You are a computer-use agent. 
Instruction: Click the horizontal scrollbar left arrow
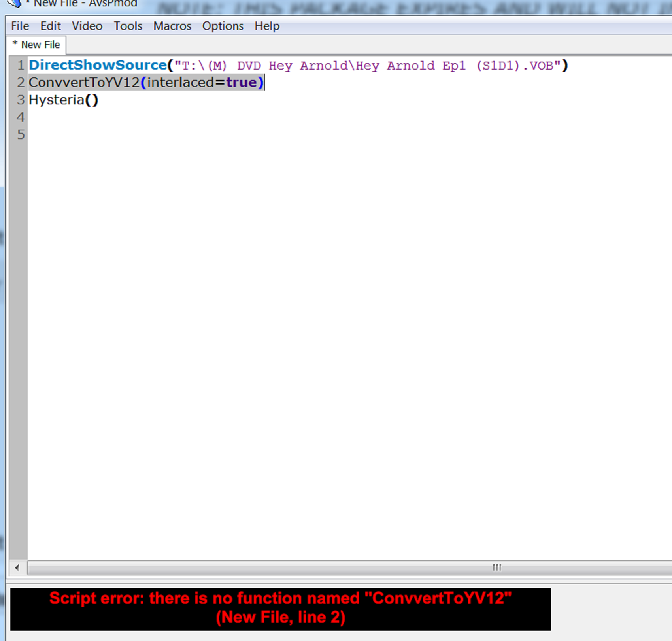tap(17, 568)
